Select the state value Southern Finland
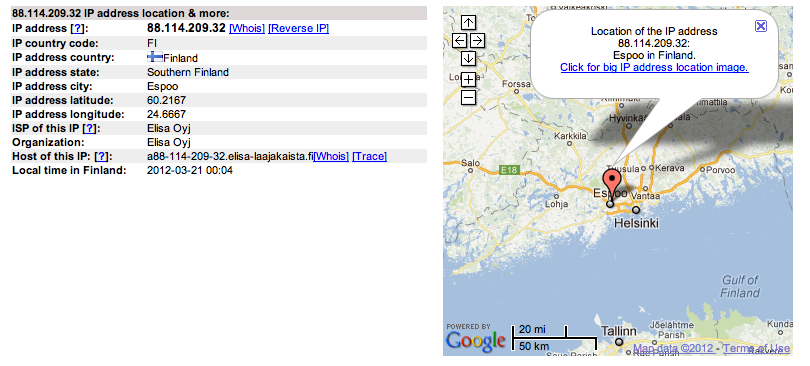 [x=188, y=72]
